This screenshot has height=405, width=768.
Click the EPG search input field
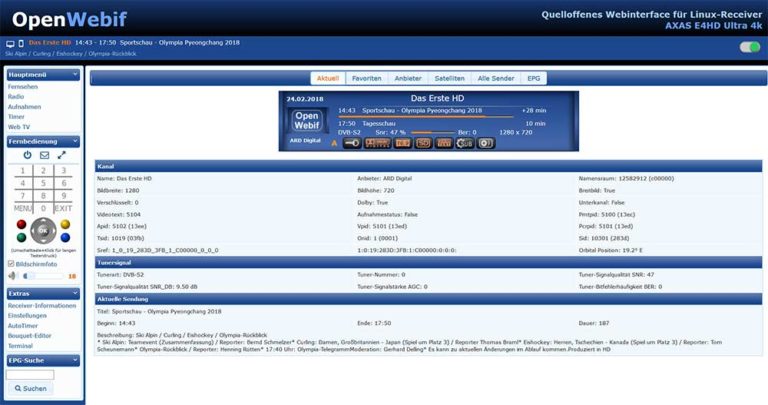tap(30, 375)
